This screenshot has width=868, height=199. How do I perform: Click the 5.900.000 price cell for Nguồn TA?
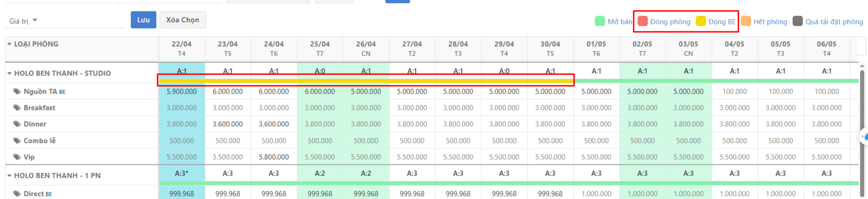(x=182, y=92)
